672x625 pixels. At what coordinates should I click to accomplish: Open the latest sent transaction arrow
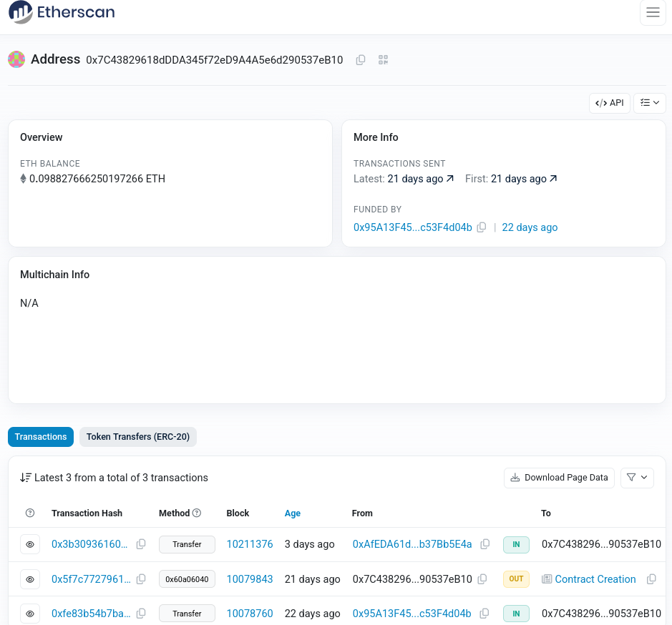[450, 178]
